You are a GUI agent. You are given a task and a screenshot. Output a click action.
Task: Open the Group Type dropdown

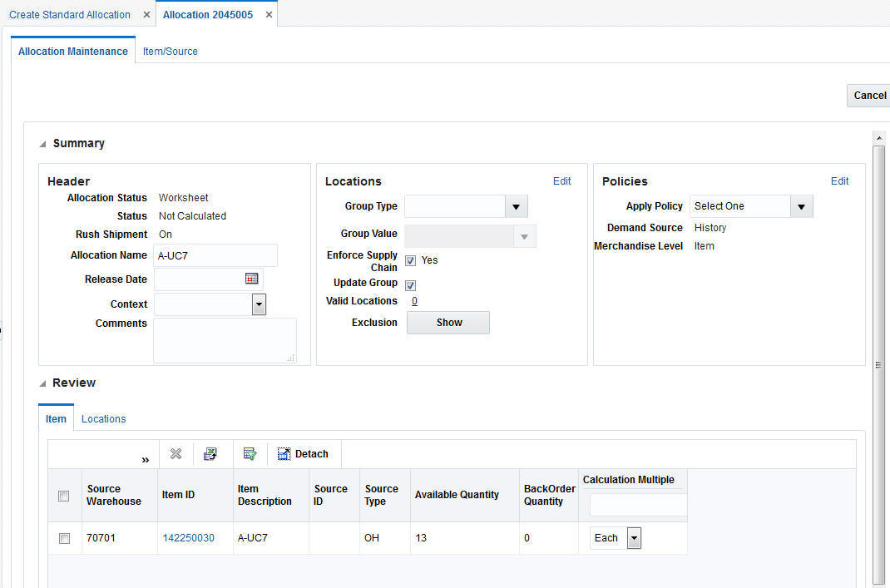(x=517, y=205)
